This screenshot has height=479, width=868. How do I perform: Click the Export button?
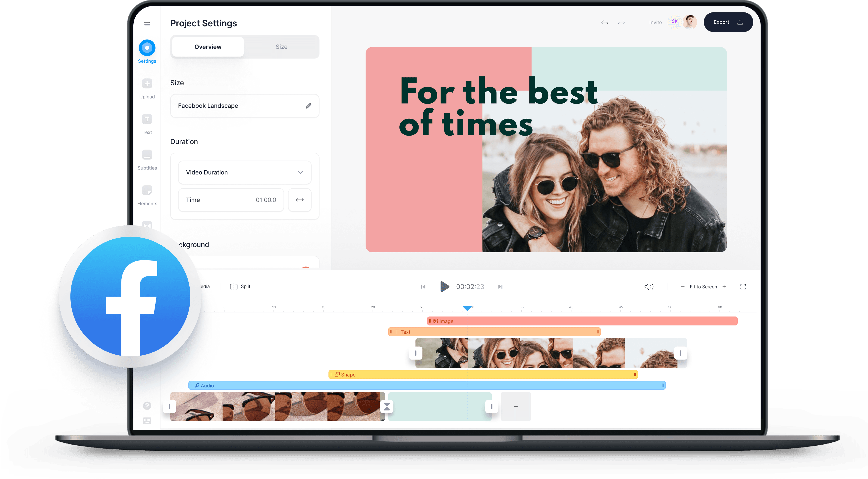click(728, 22)
